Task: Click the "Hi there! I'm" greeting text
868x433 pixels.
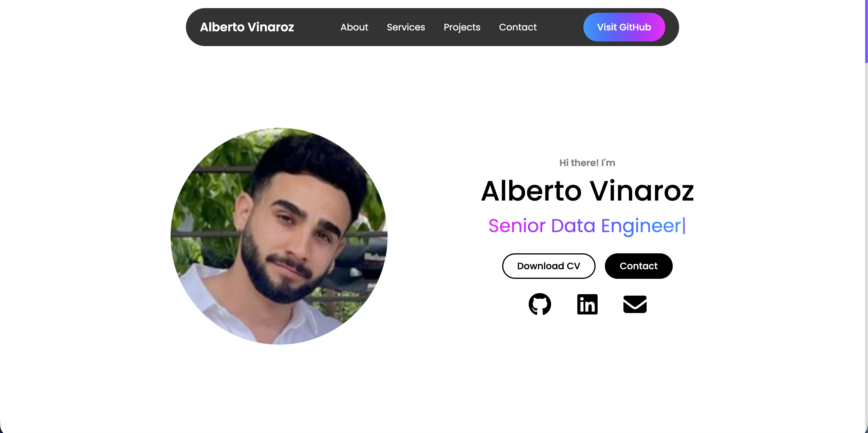Action: tap(587, 163)
